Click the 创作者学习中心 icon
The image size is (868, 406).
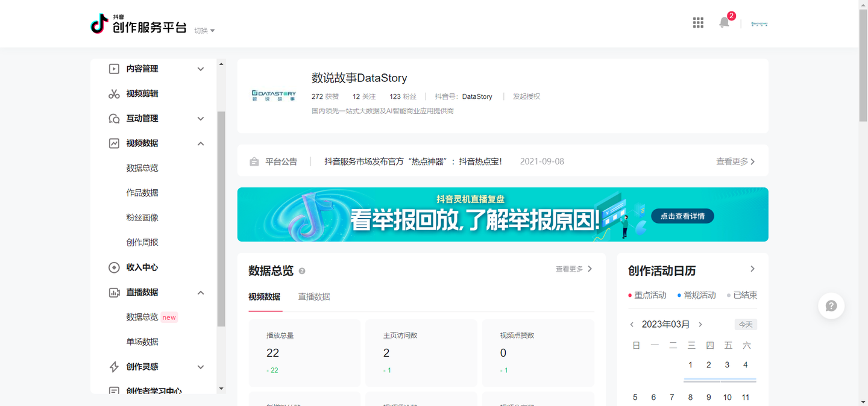[x=114, y=390]
